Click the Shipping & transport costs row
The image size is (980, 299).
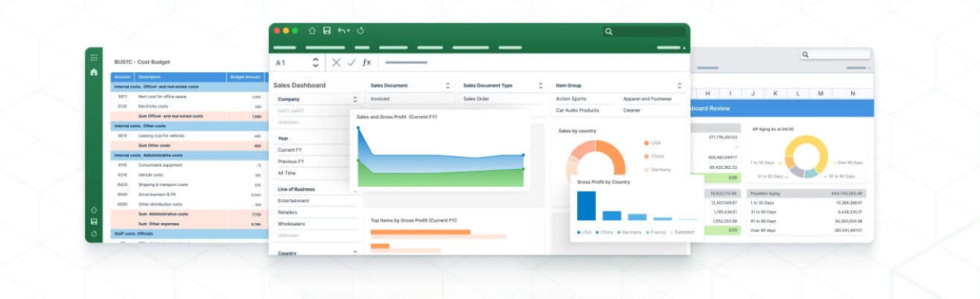[x=188, y=184]
